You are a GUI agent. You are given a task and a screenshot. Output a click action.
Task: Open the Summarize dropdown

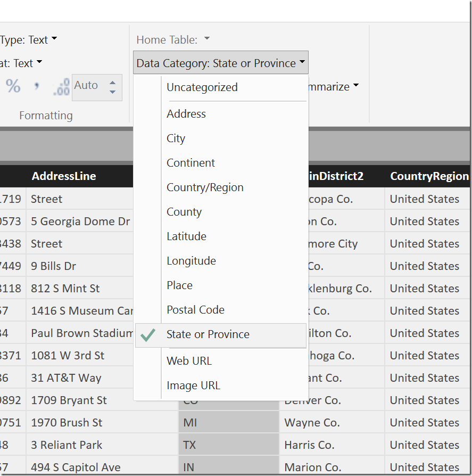point(333,86)
